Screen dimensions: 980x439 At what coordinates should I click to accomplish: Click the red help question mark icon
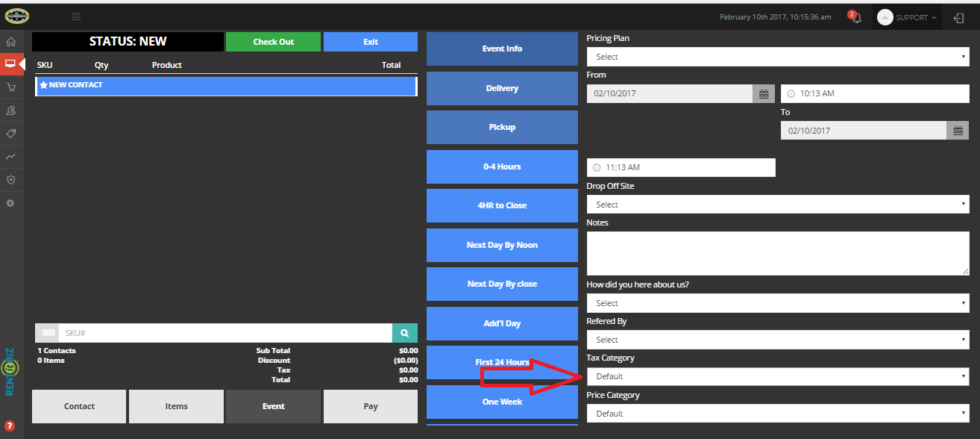pos(10,426)
